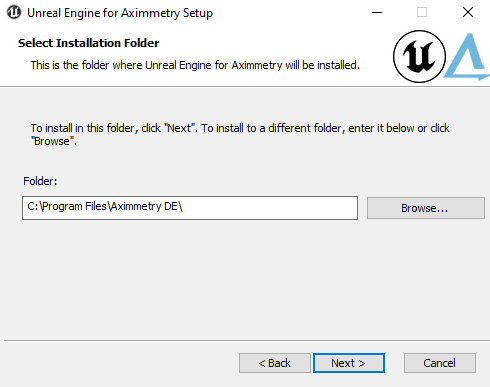Click the 'Unreal Engine for Aximmetry Setup' window title
The image size is (490, 387).
120,13
